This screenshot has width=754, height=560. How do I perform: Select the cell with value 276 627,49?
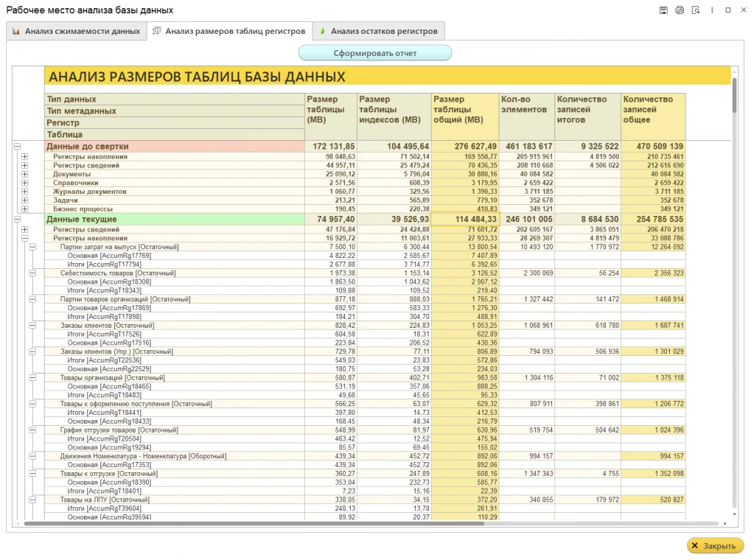[x=465, y=146]
